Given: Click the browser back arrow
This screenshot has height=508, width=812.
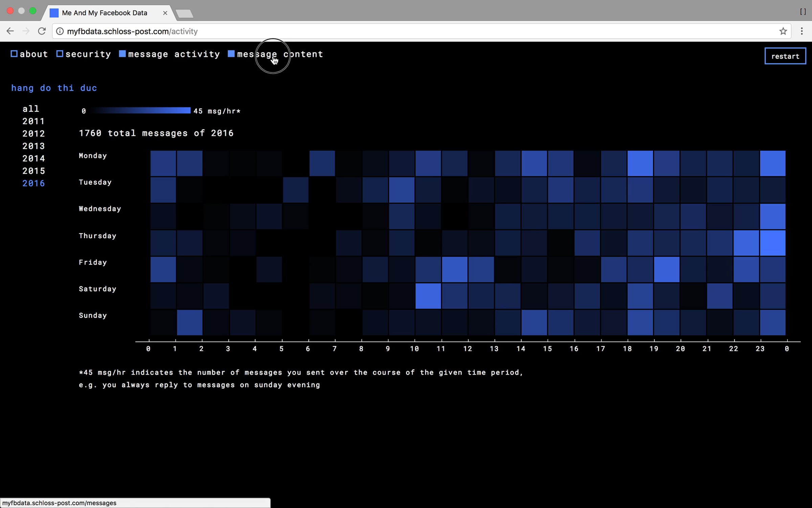Looking at the screenshot, I should click(10, 31).
